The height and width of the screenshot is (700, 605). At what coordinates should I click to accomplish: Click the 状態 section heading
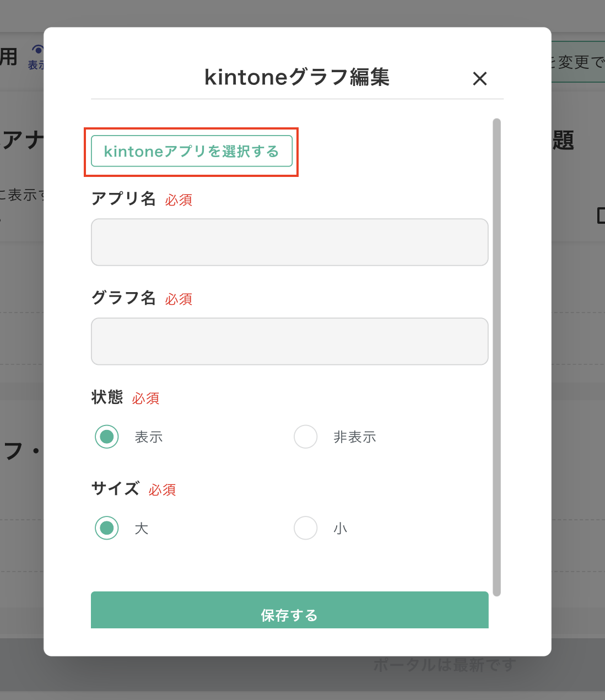(106, 398)
